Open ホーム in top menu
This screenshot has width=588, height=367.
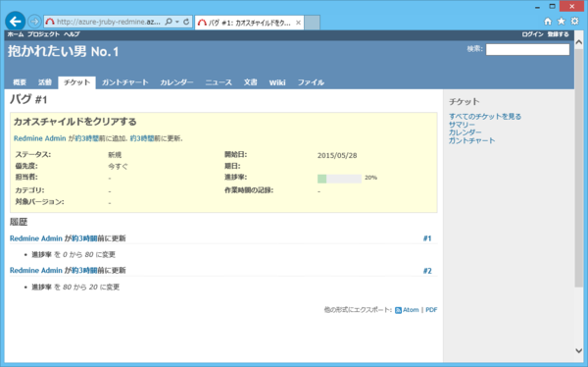(16, 34)
